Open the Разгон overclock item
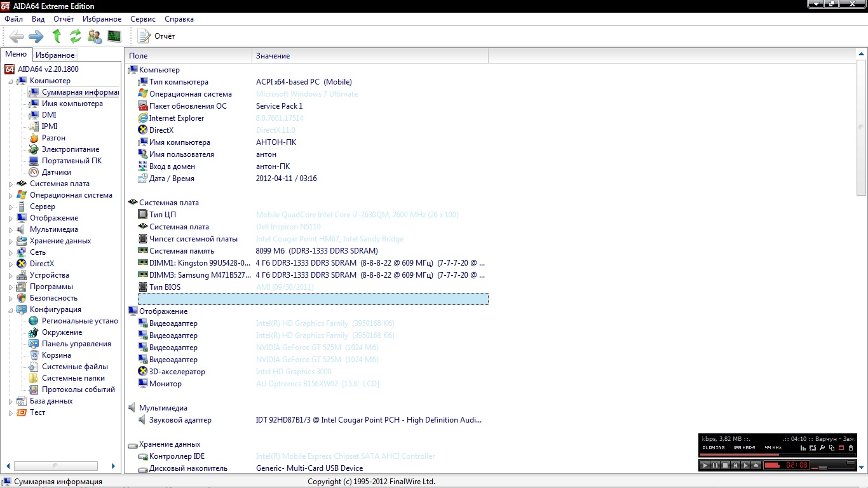Image resolution: width=868 pixels, height=488 pixels. pos(53,138)
